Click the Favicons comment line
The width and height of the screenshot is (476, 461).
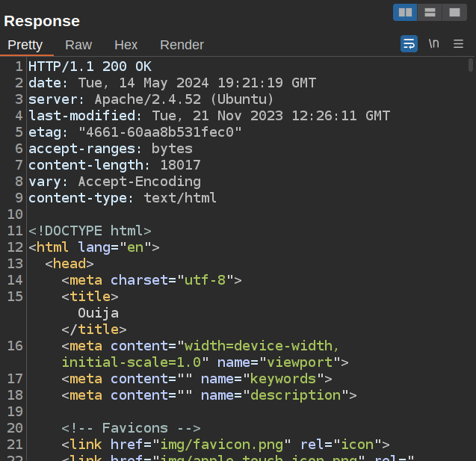point(131,428)
